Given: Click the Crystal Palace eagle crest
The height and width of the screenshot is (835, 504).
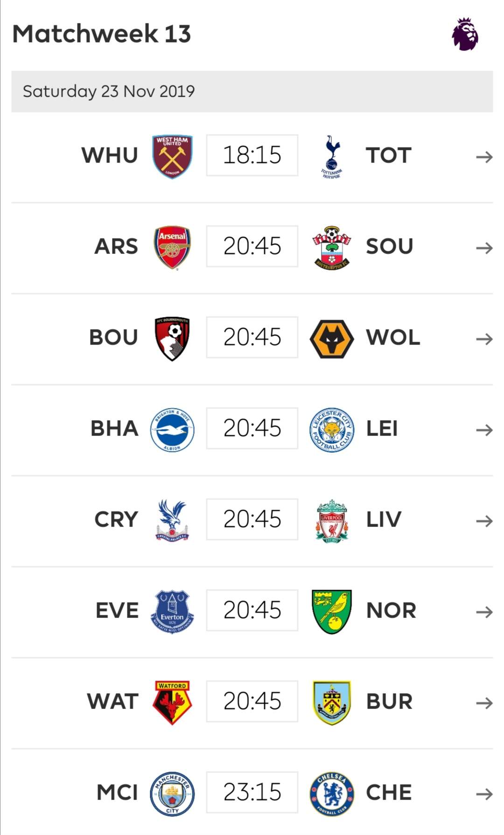Looking at the screenshot, I should click(x=172, y=520).
